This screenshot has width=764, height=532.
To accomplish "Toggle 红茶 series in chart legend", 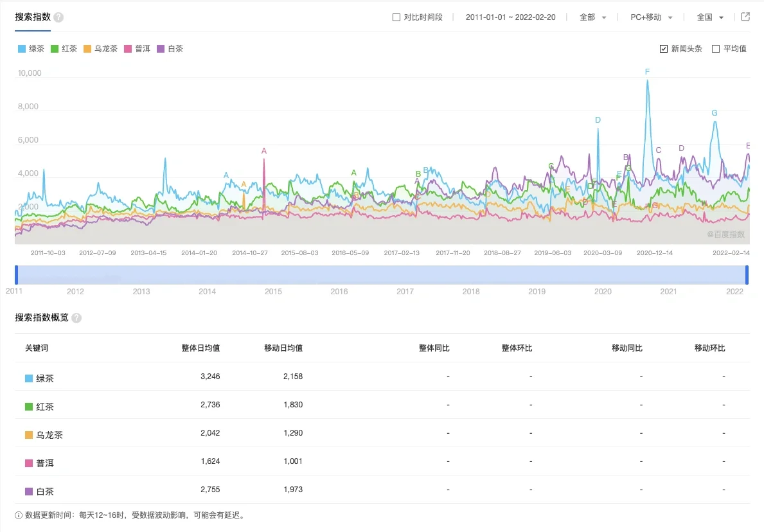I will [64, 49].
